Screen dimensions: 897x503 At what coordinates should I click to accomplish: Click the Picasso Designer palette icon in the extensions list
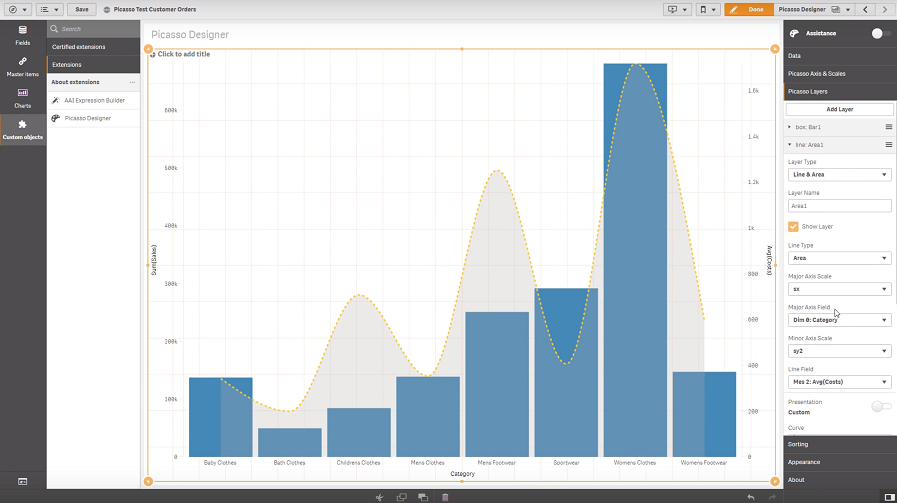(x=55, y=118)
